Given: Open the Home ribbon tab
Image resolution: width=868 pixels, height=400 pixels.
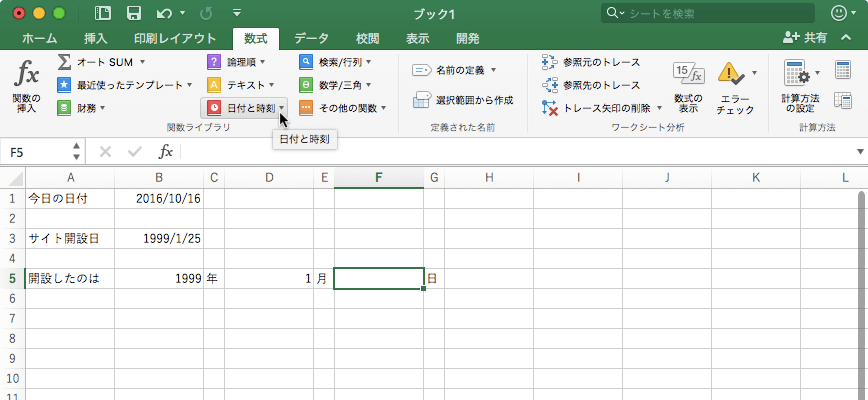Looking at the screenshot, I should (x=39, y=38).
